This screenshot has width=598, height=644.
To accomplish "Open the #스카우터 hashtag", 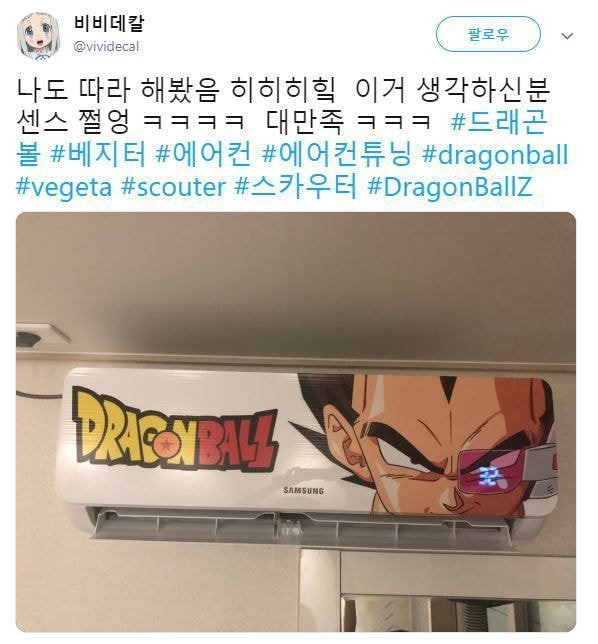I will click(x=296, y=187).
